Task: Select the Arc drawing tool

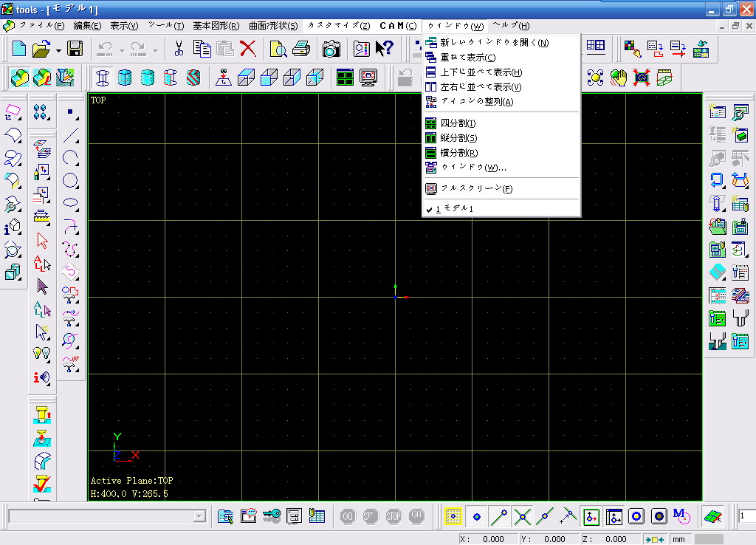Action: pyautogui.click(x=71, y=158)
